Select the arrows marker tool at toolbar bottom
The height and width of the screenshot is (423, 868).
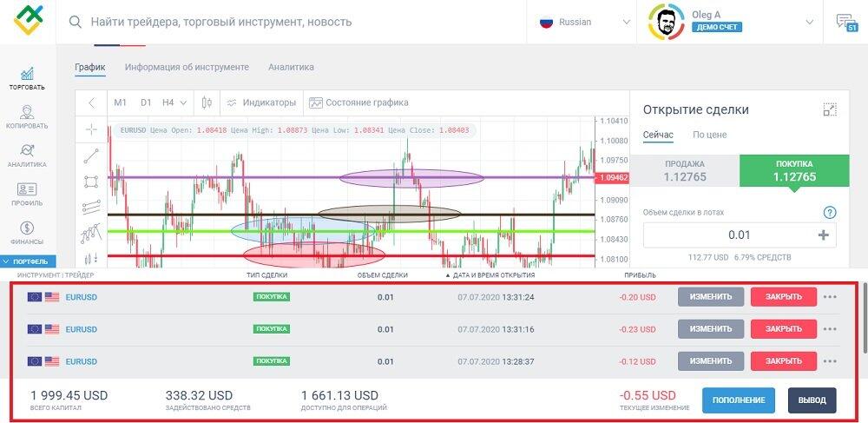pyautogui.click(x=91, y=258)
